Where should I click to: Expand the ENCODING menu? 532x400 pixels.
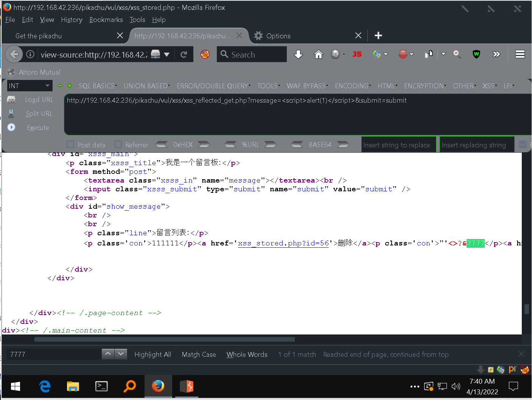point(353,86)
